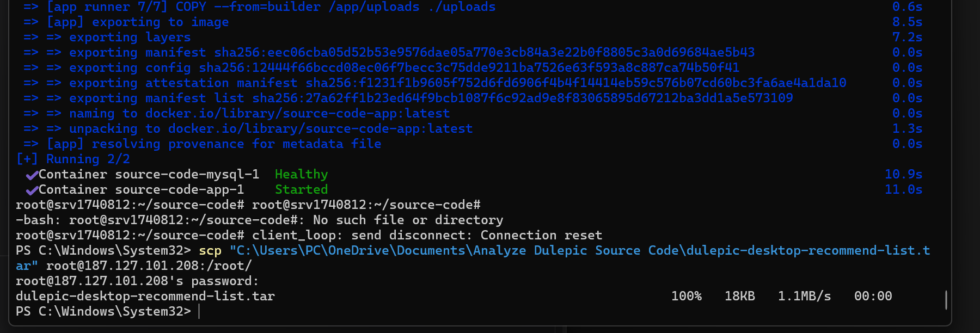This screenshot has width=980, height=333.
Task: Click the "0.6s" duration value
Action: pos(908,7)
